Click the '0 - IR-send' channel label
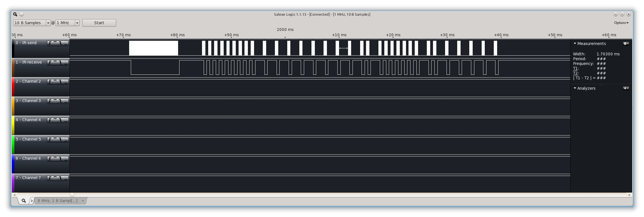 [x=26, y=43]
